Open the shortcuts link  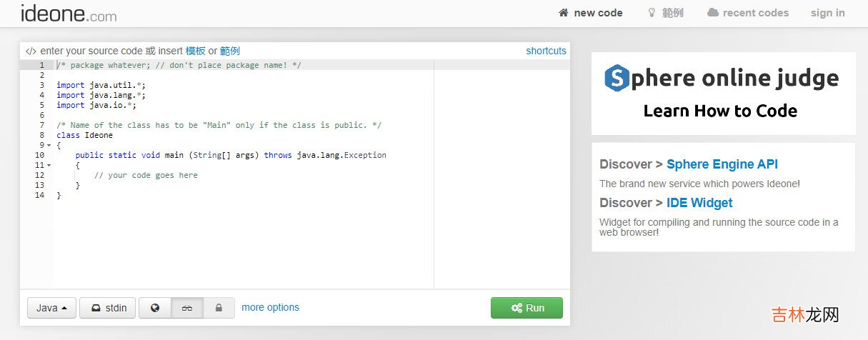[x=546, y=51]
